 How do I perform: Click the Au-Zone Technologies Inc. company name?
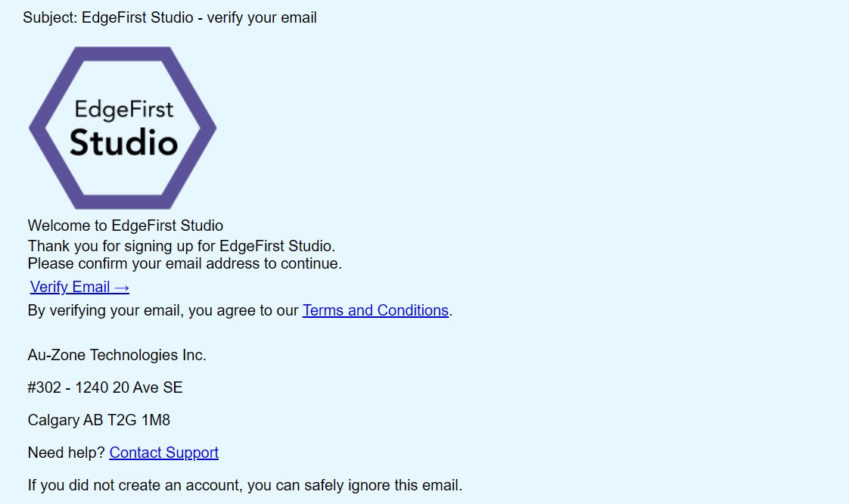tap(117, 355)
